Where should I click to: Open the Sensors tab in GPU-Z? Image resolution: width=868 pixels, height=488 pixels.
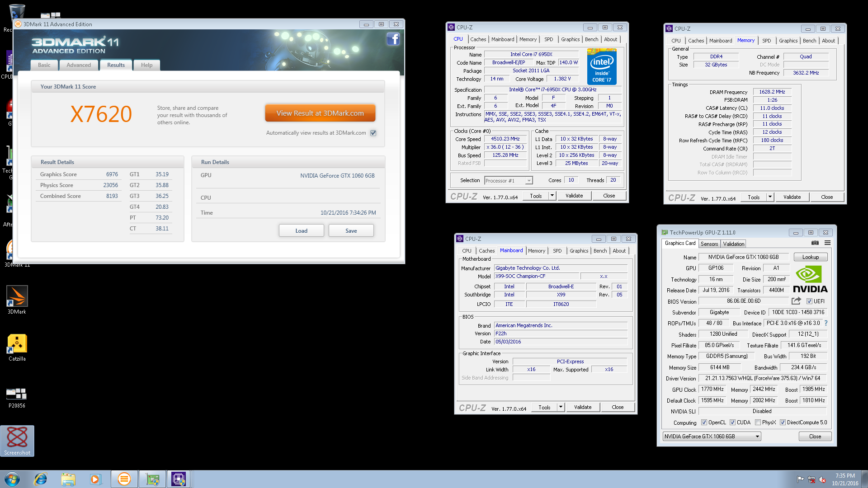(x=709, y=244)
